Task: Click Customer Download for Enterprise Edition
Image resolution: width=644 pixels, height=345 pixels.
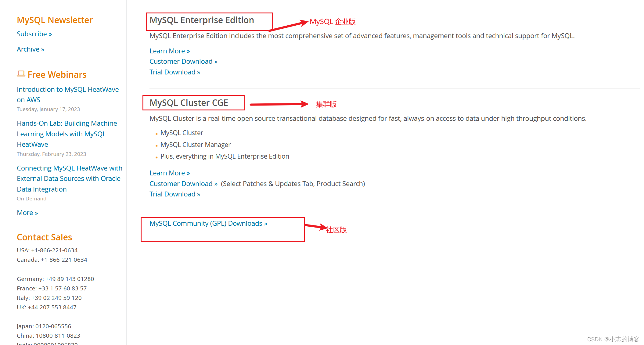Action: click(183, 61)
